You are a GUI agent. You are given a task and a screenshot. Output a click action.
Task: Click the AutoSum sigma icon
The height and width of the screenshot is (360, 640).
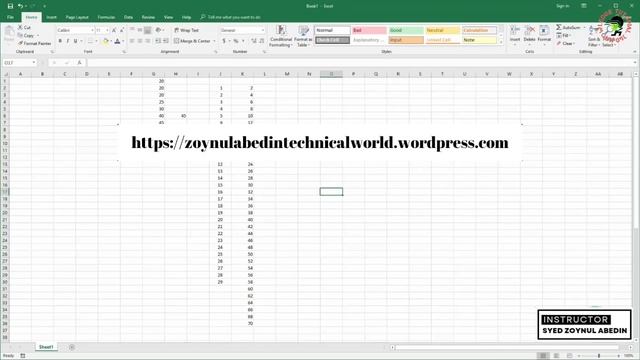pos(559,27)
